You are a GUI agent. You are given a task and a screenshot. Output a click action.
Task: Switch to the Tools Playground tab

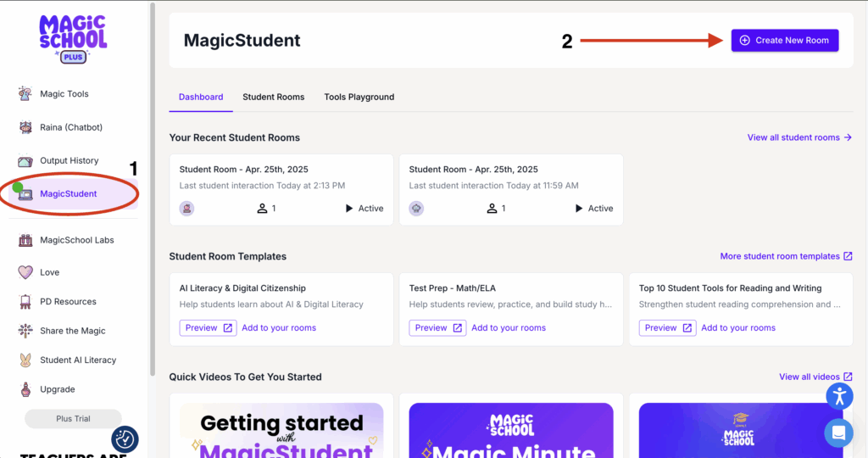click(x=359, y=97)
